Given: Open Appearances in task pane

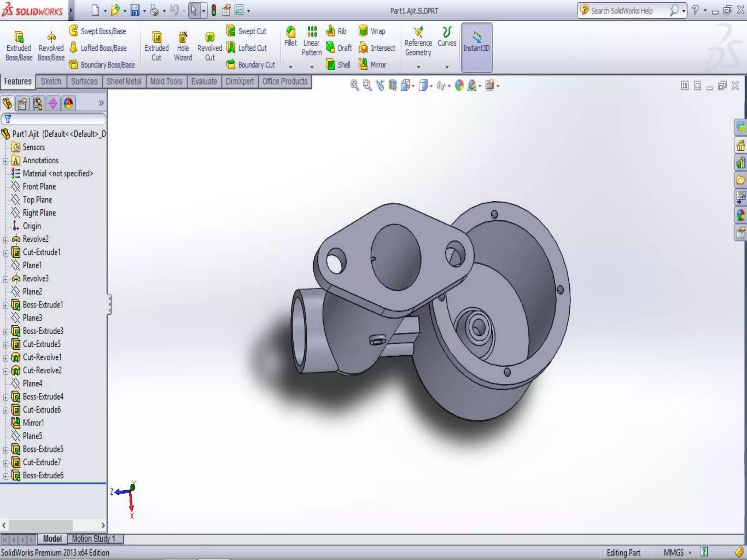Looking at the screenshot, I should point(740,215).
